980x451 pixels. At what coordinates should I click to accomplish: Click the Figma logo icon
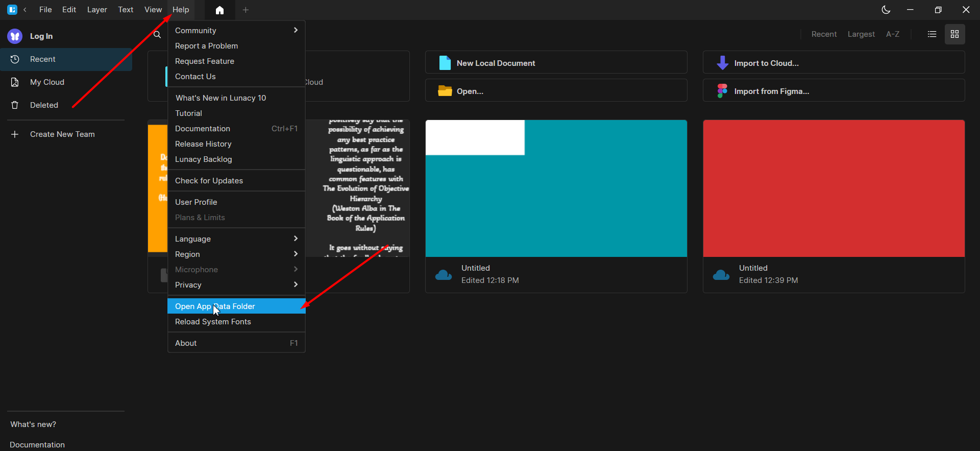722,91
